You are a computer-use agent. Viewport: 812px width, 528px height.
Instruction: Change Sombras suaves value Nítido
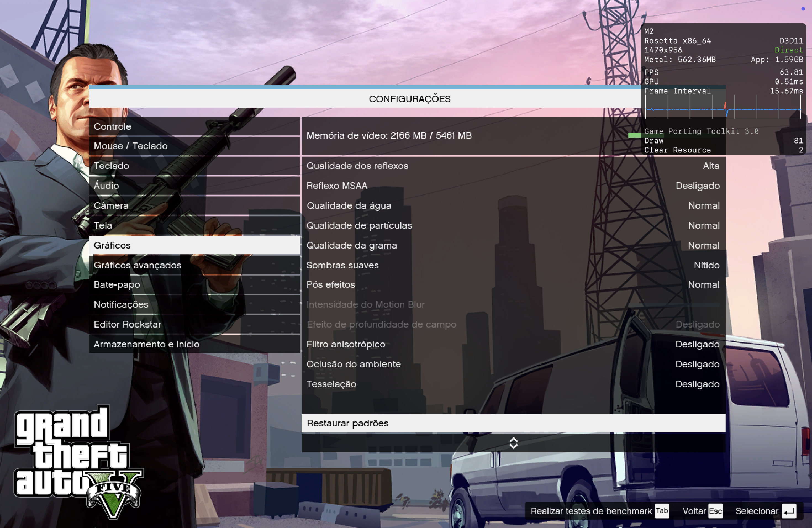[x=706, y=265]
